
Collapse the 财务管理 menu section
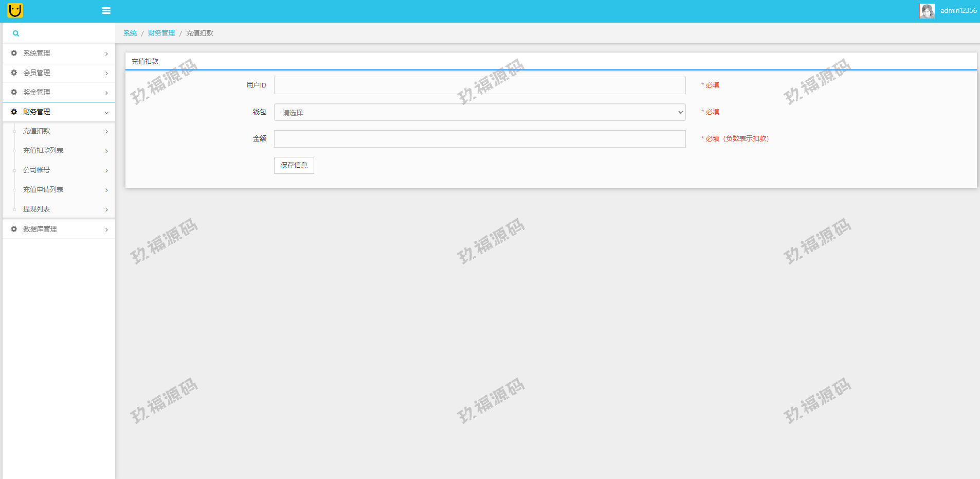click(106, 113)
